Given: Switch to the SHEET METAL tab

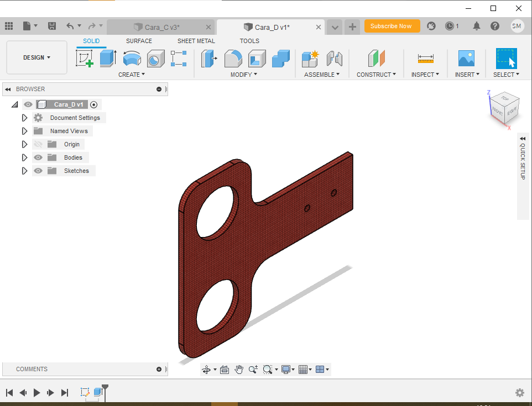Looking at the screenshot, I should point(196,41).
